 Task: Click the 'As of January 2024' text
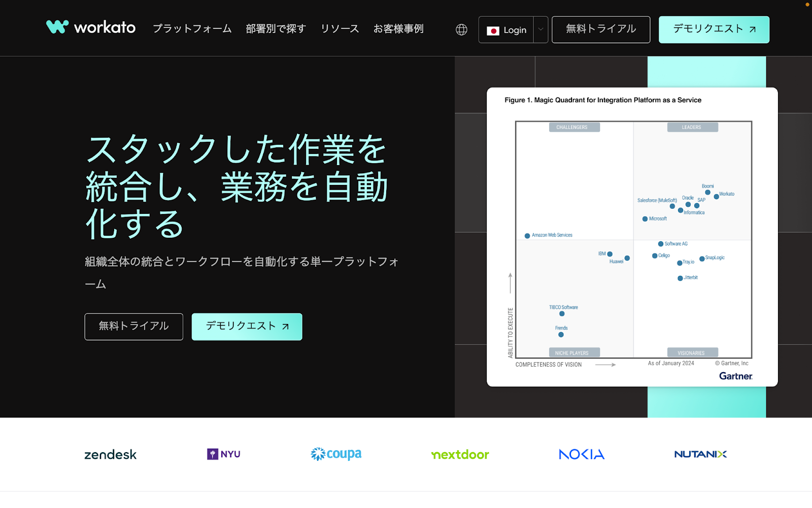pos(671,363)
